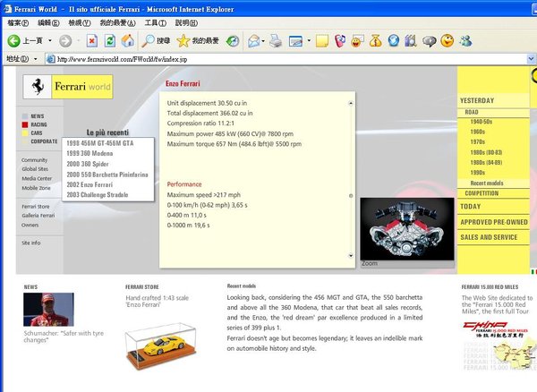Choose 2003 Challenge Stradale from the list
Screen dimensions: 537x392
point(98,195)
